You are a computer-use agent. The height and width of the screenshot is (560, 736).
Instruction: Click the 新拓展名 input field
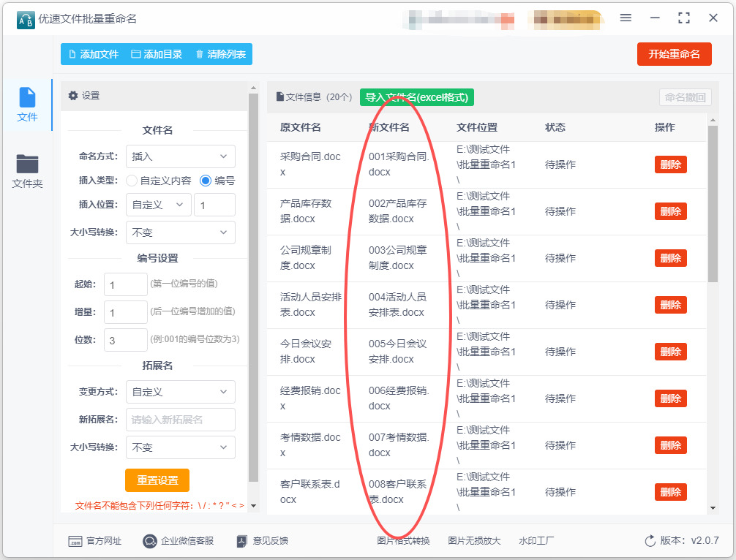(180, 420)
